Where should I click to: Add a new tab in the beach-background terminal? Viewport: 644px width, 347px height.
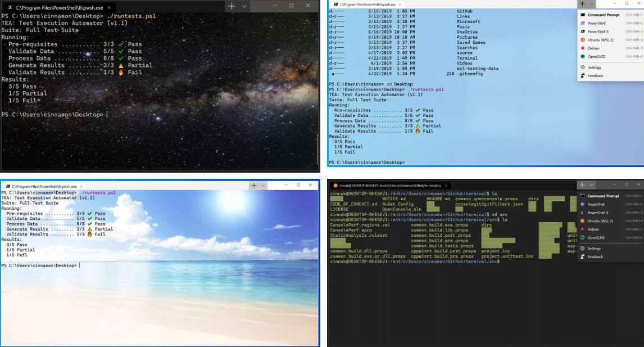click(253, 185)
